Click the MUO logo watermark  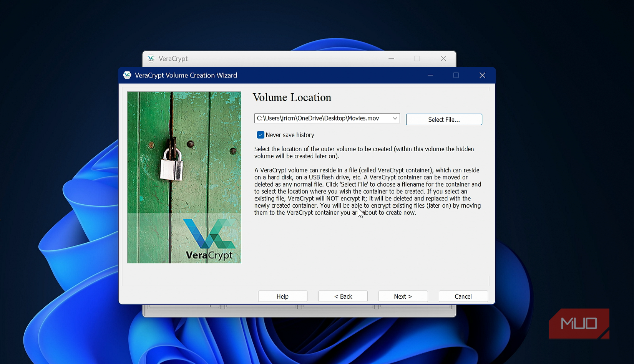(x=579, y=324)
